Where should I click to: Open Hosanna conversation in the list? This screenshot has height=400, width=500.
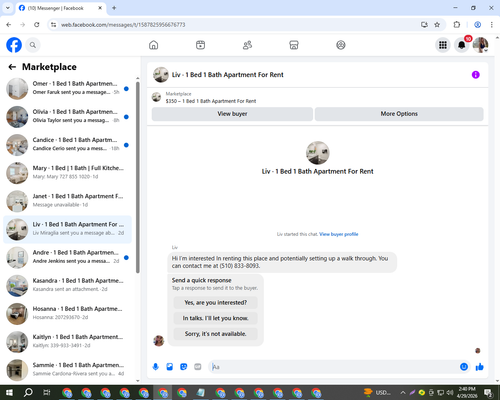tap(68, 314)
